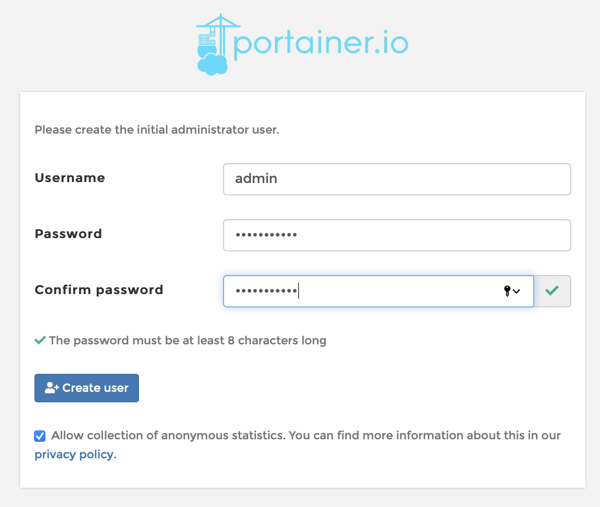The width and height of the screenshot is (600, 507).
Task: Click the Password label
Action: (68, 233)
